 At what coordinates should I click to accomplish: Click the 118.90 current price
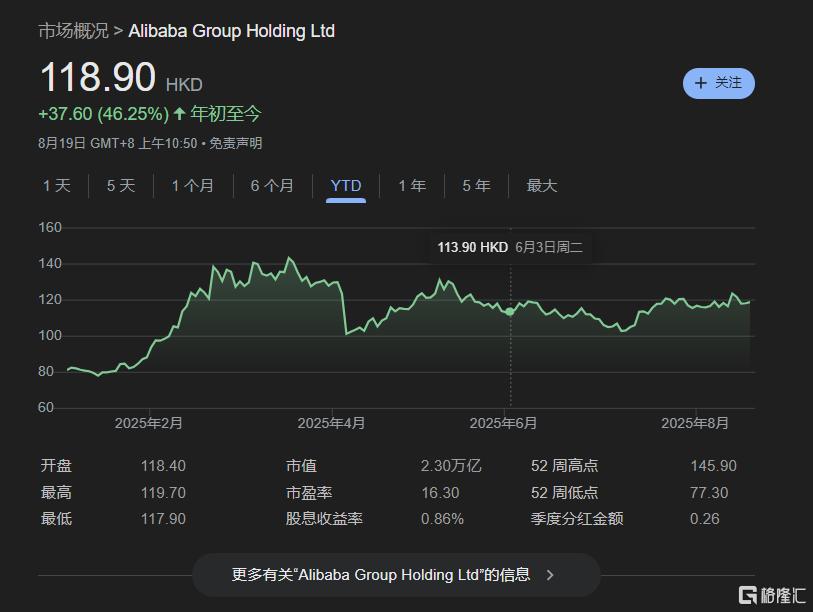98,77
